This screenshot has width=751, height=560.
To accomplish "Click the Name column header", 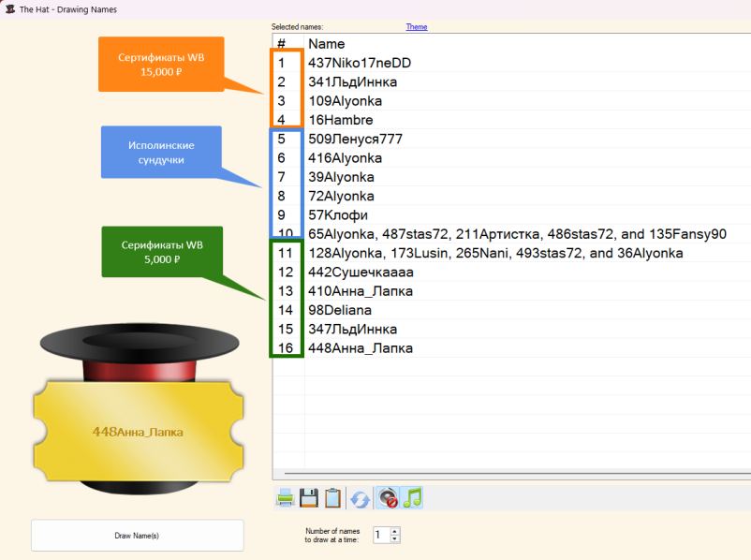I will click(327, 44).
